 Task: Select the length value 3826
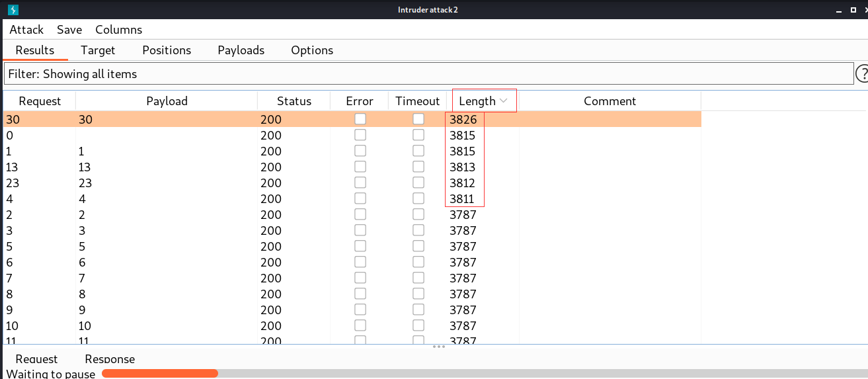coord(463,120)
